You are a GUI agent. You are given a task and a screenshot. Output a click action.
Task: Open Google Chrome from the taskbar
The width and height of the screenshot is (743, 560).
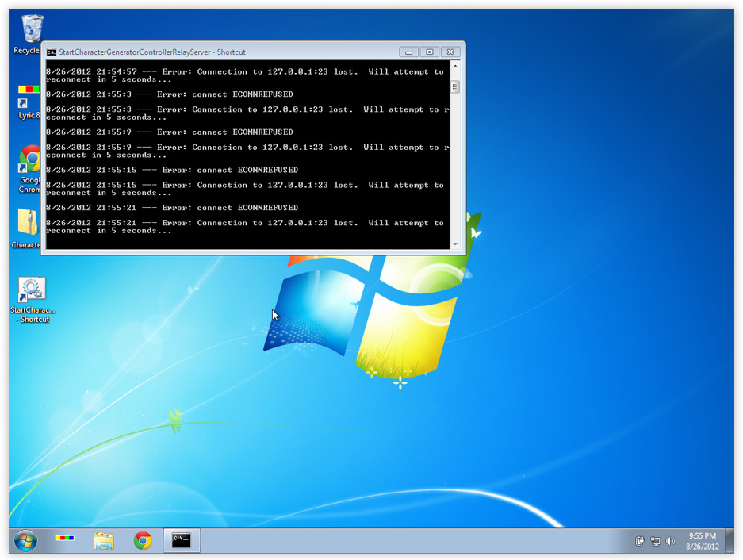tap(143, 540)
